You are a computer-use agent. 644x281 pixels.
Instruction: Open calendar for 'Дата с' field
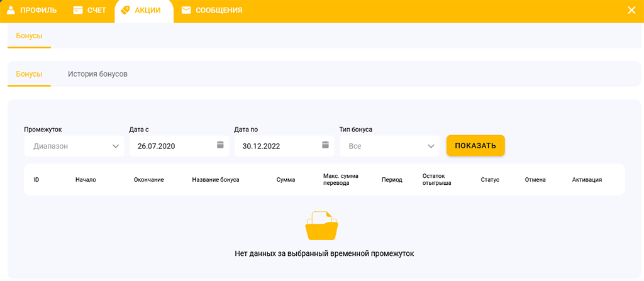[220, 145]
